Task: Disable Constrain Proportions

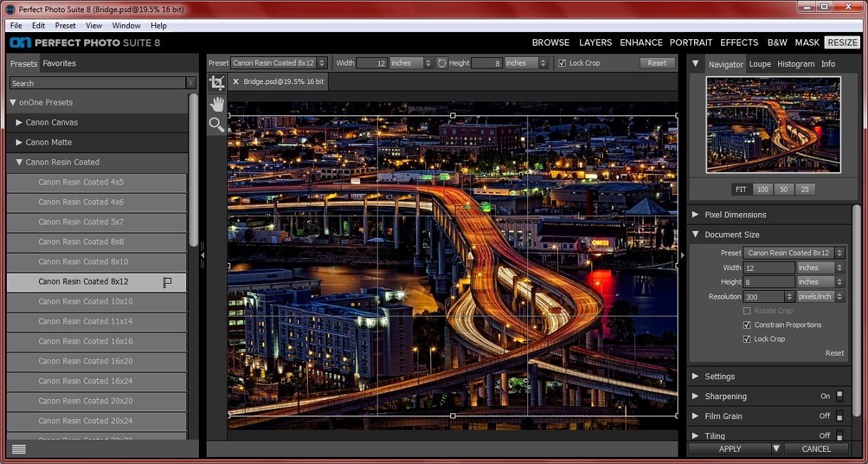Action: coord(746,325)
